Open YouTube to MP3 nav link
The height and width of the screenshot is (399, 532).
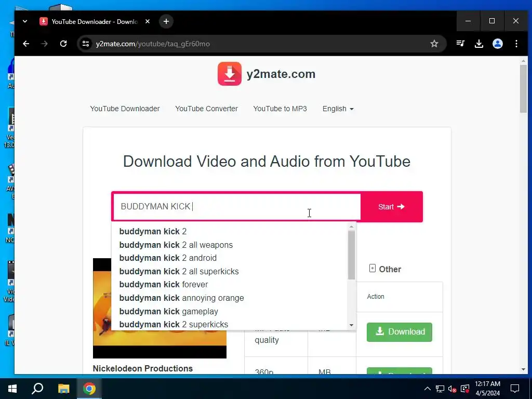280,109
